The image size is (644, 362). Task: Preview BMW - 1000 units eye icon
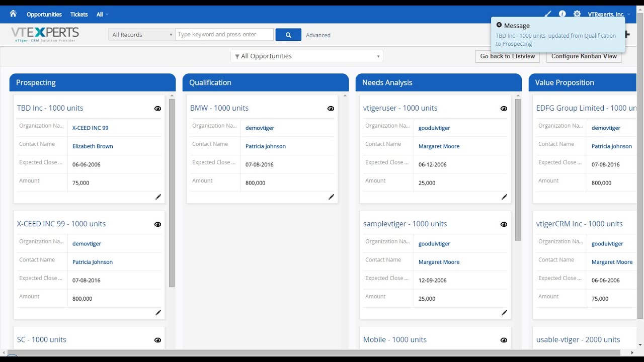click(331, 109)
